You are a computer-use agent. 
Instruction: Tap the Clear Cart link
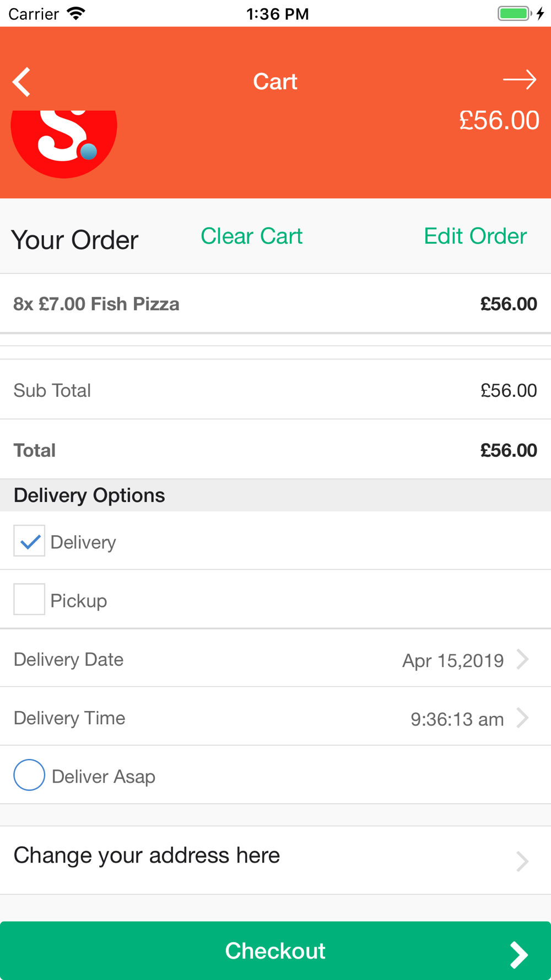pyautogui.click(x=252, y=236)
